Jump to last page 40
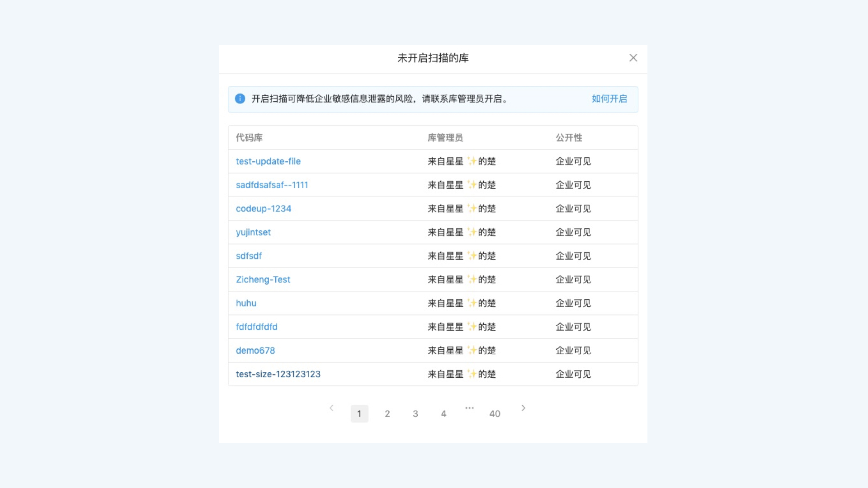Image resolution: width=868 pixels, height=488 pixels. tap(495, 414)
